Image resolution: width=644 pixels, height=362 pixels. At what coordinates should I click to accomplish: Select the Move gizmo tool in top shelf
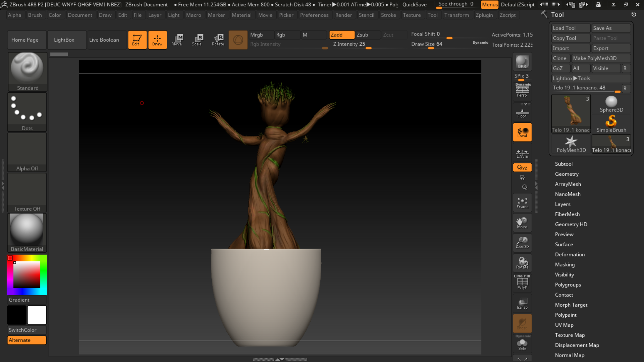click(x=177, y=40)
